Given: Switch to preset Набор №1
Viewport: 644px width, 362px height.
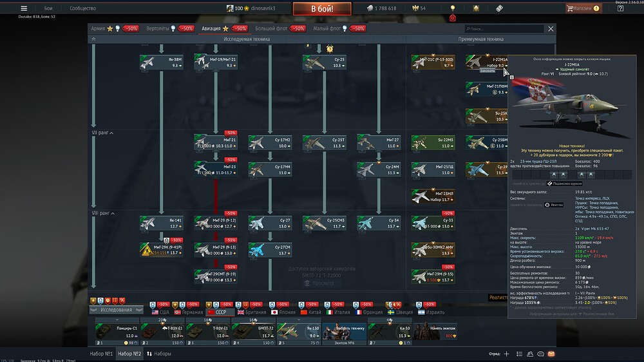Looking at the screenshot, I should (101, 354).
